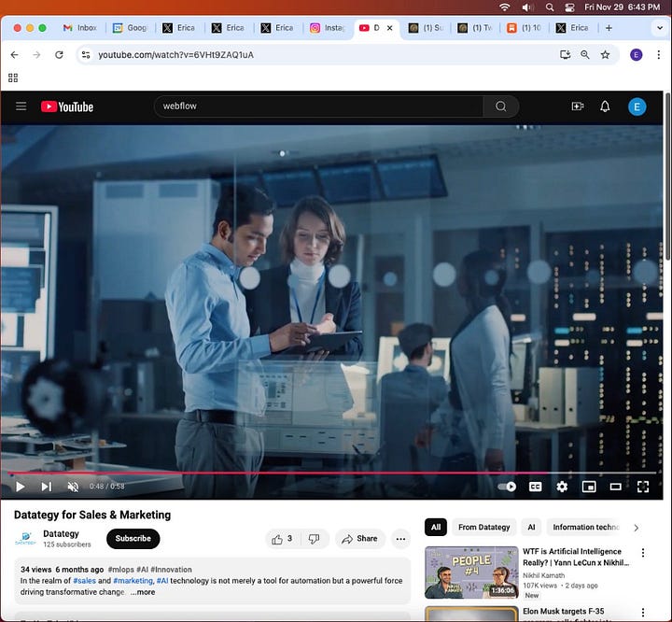Unmute the video volume
Screen dimensions: 672x622
pos(73,487)
